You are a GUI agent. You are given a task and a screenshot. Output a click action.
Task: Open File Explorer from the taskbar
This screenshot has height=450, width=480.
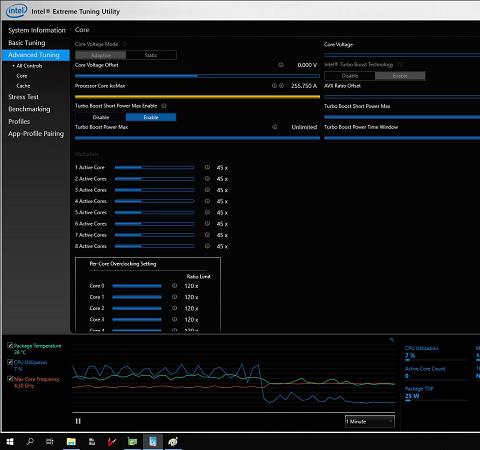coord(71,442)
